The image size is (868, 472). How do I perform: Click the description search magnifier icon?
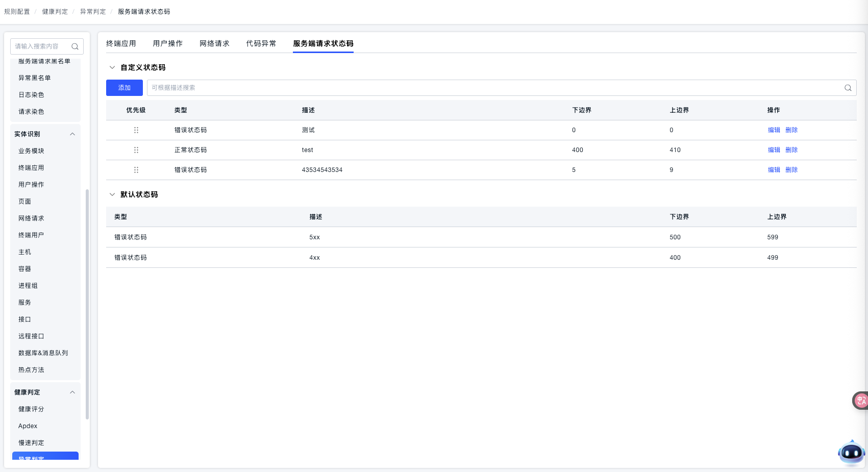[x=848, y=88]
